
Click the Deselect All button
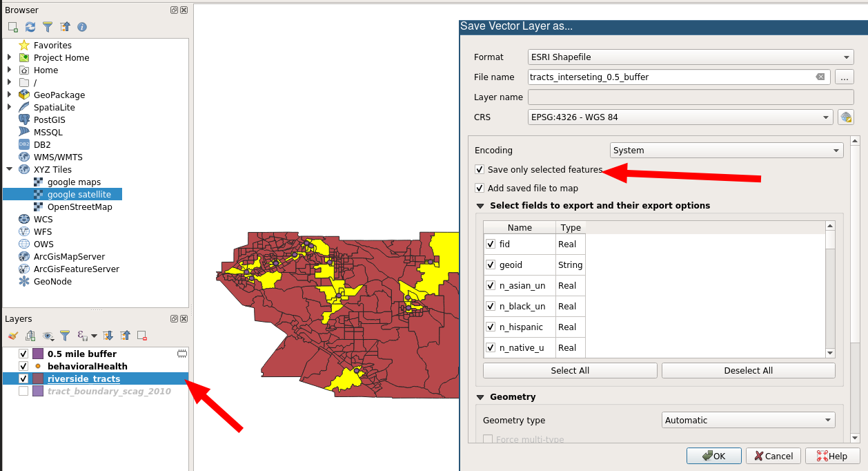[748, 371]
